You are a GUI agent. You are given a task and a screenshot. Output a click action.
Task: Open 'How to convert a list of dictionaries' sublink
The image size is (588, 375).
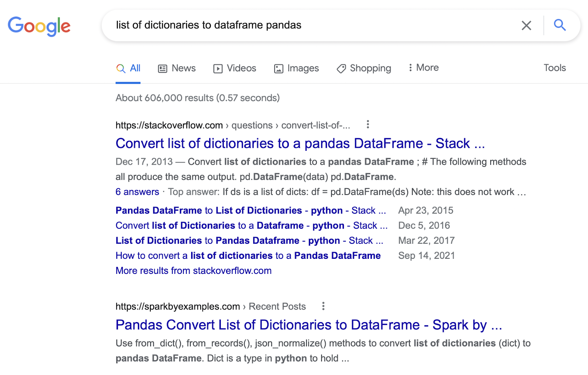[248, 256]
